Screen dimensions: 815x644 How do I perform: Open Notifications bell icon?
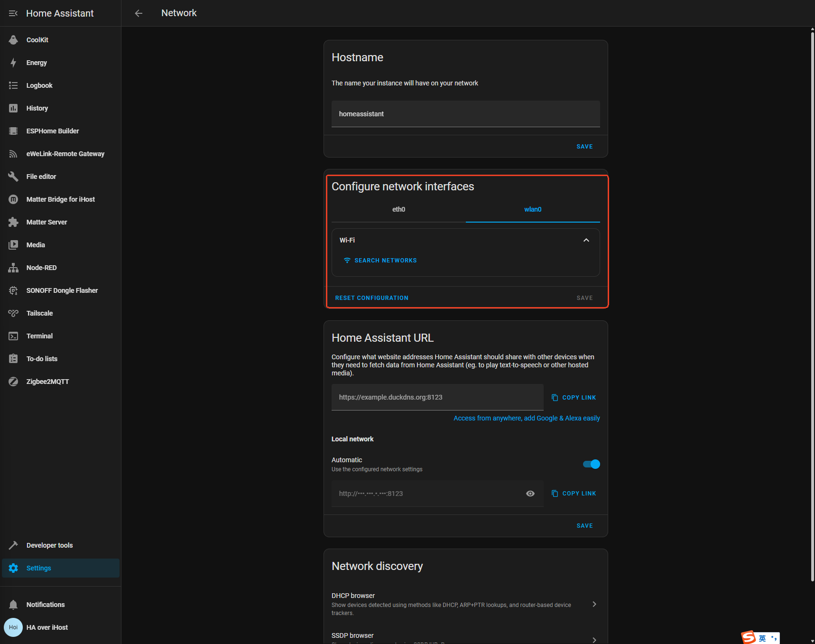(13, 605)
